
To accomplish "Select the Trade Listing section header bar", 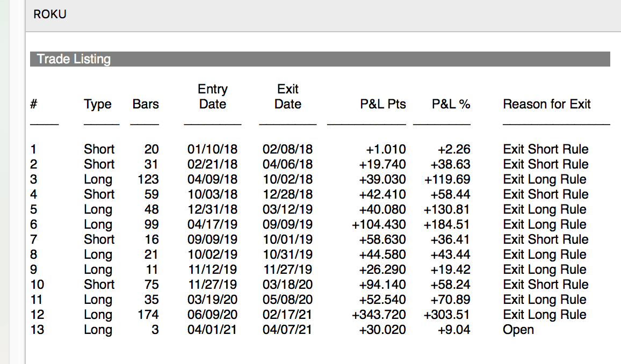I will click(320, 59).
